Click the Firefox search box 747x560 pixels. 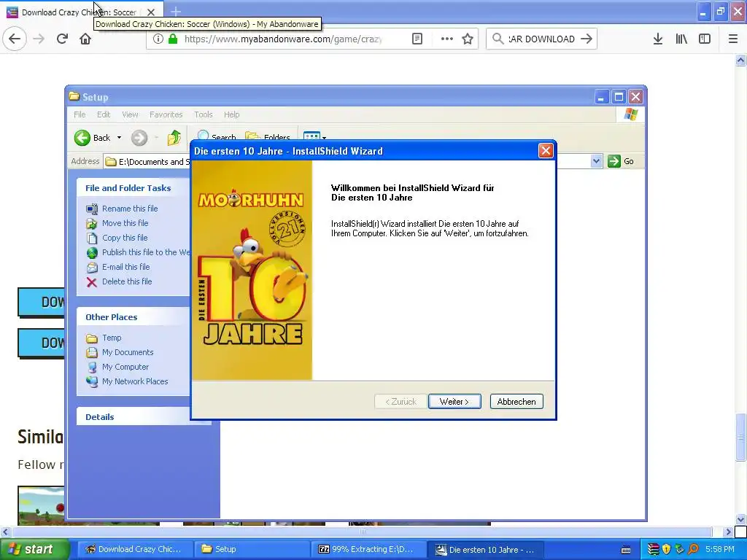541,39
